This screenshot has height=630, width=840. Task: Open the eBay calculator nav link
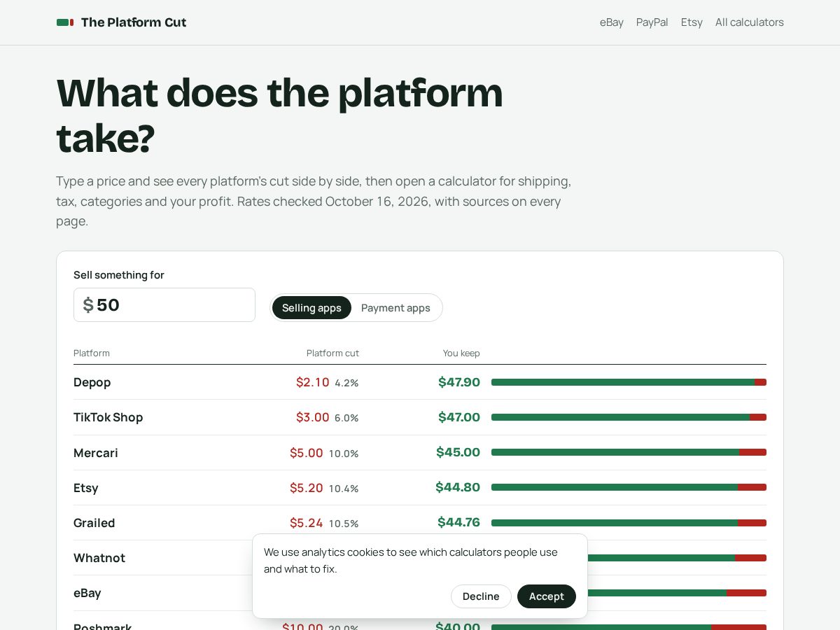(x=612, y=22)
